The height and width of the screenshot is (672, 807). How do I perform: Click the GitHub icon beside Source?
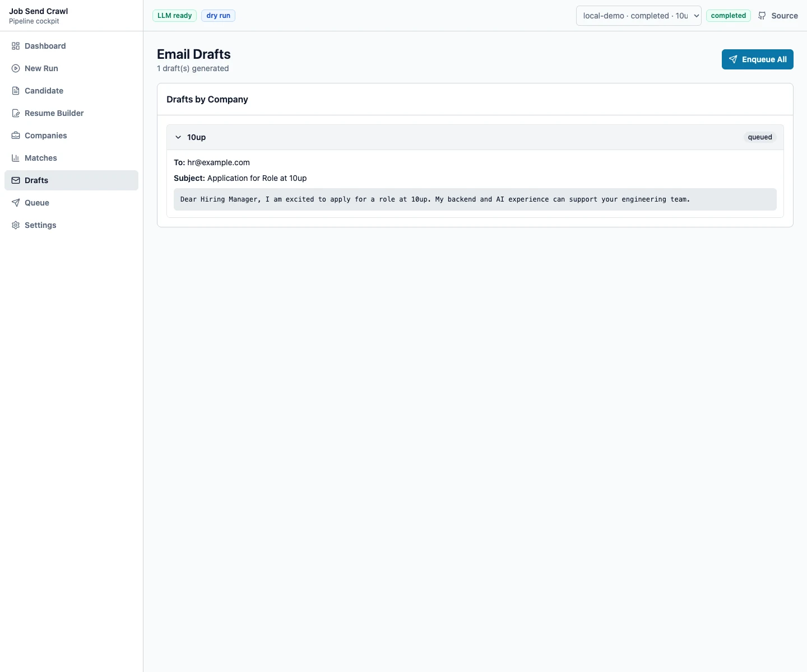coord(762,16)
